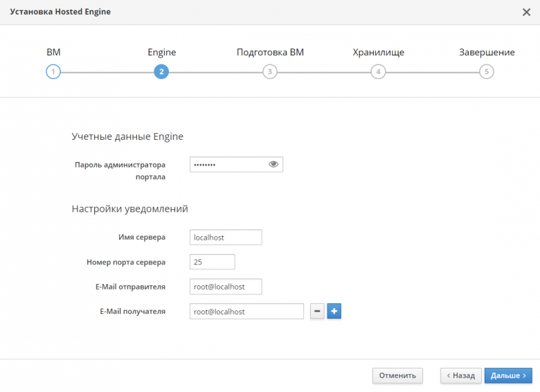
Task: Click the Завершение step label
Action: tap(487, 53)
